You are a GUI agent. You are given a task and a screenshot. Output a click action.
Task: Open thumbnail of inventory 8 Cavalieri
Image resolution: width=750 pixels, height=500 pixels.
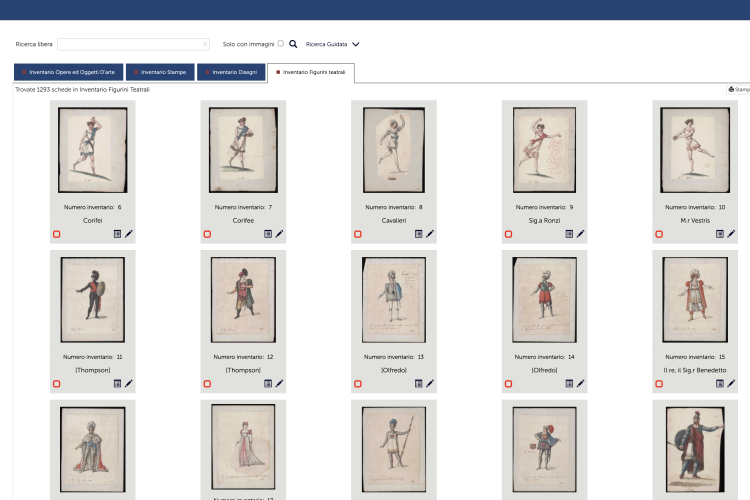click(394, 150)
